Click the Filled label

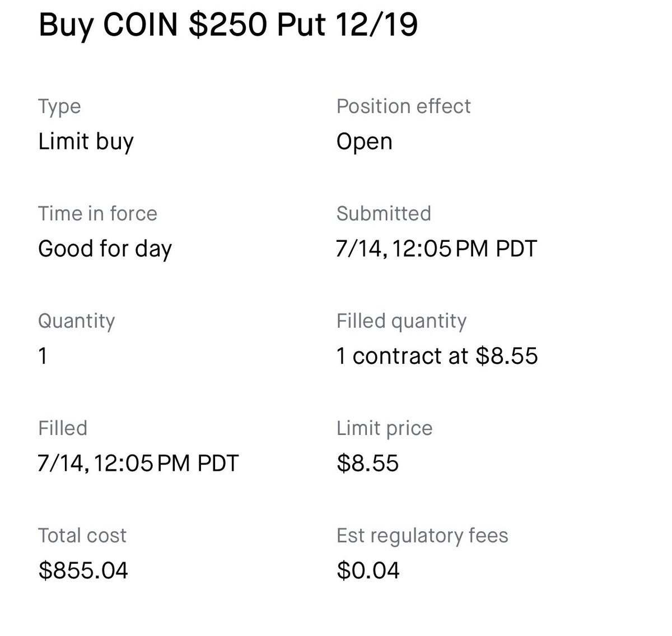63,428
